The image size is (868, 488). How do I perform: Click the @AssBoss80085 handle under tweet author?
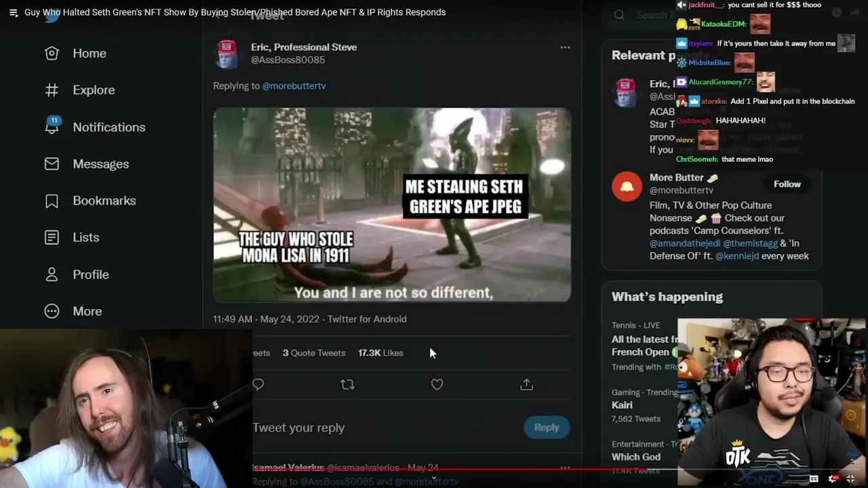click(288, 60)
